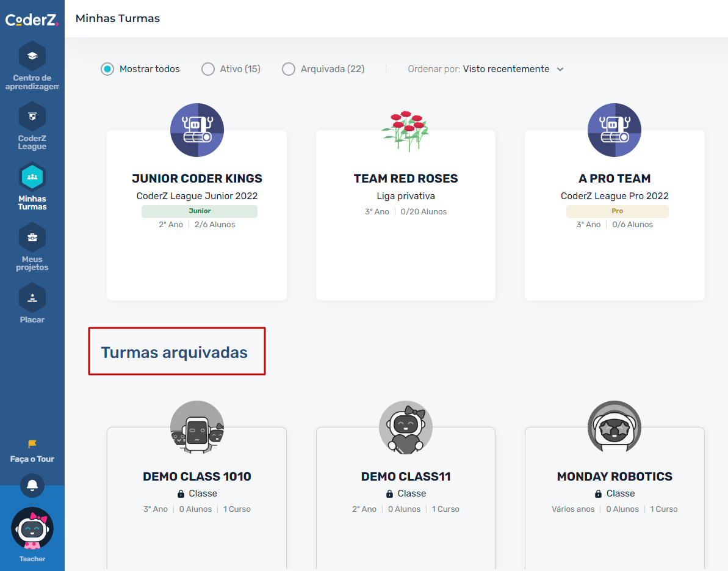The height and width of the screenshot is (571, 728).
Task: Go to CoderZ League menu label
Action: 32,142
